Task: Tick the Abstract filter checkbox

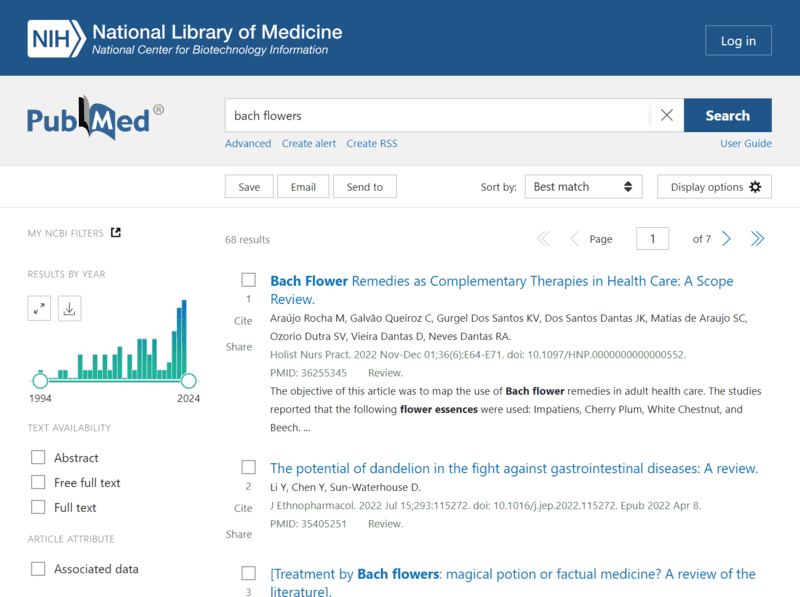Action: pos(38,457)
